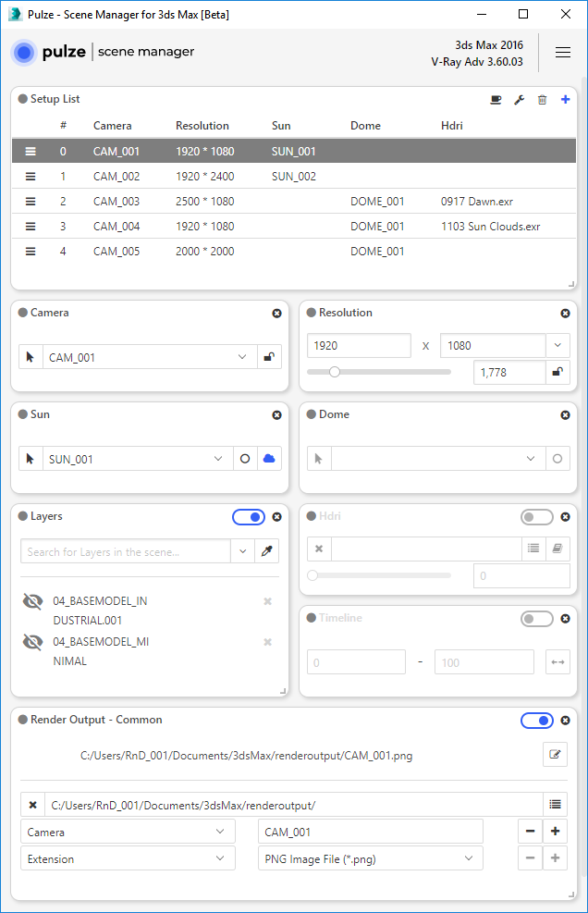
Task: Expand the CAM_001 camera dropdown
Action: pyautogui.click(x=242, y=357)
